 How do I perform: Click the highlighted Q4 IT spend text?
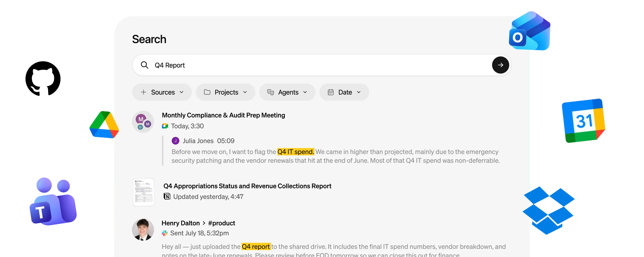point(296,152)
